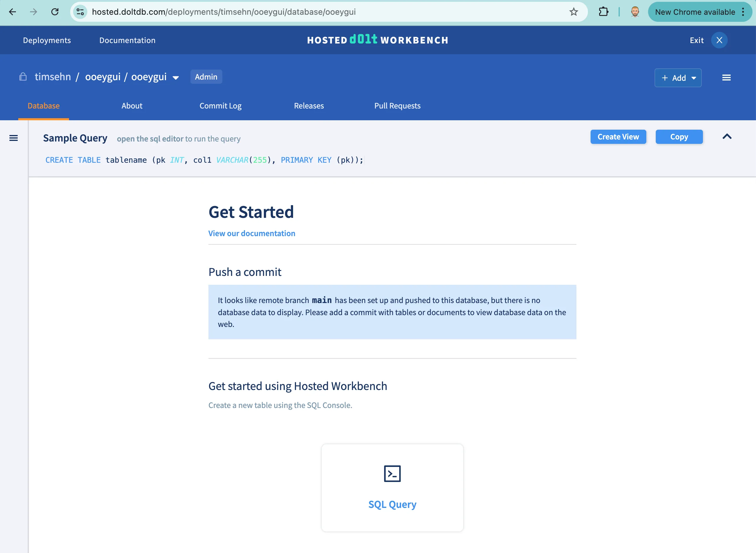Collapse the Sample Query panel
This screenshot has height=553, width=756.
click(x=727, y=136)
